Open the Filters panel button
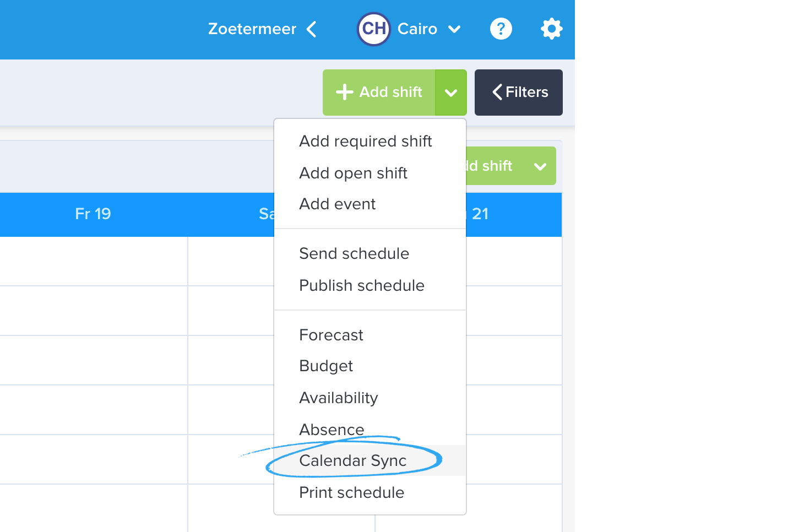 click(519, 93)
